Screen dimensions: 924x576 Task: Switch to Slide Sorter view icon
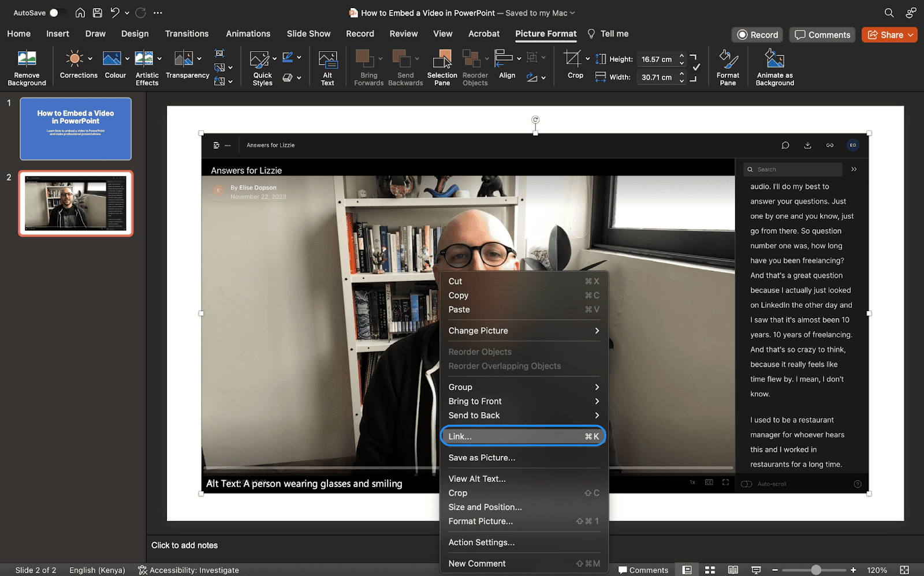click(710, 570)
